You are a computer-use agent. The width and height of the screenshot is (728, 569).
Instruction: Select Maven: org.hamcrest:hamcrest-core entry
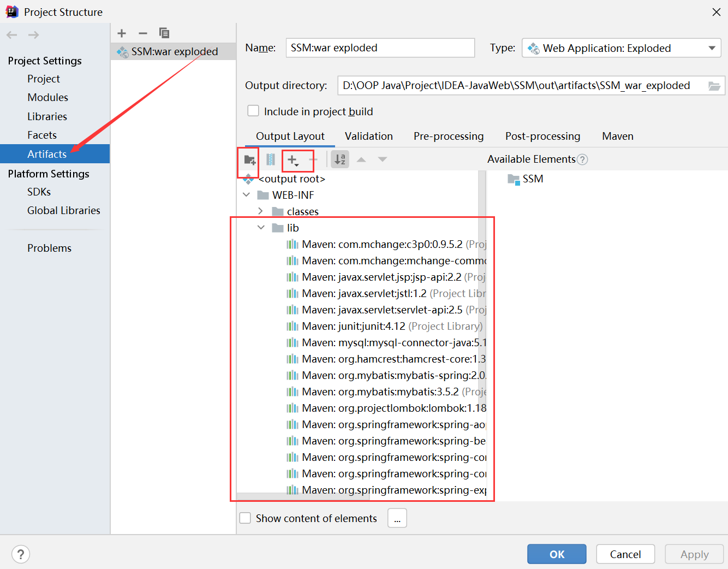point(386,359)
